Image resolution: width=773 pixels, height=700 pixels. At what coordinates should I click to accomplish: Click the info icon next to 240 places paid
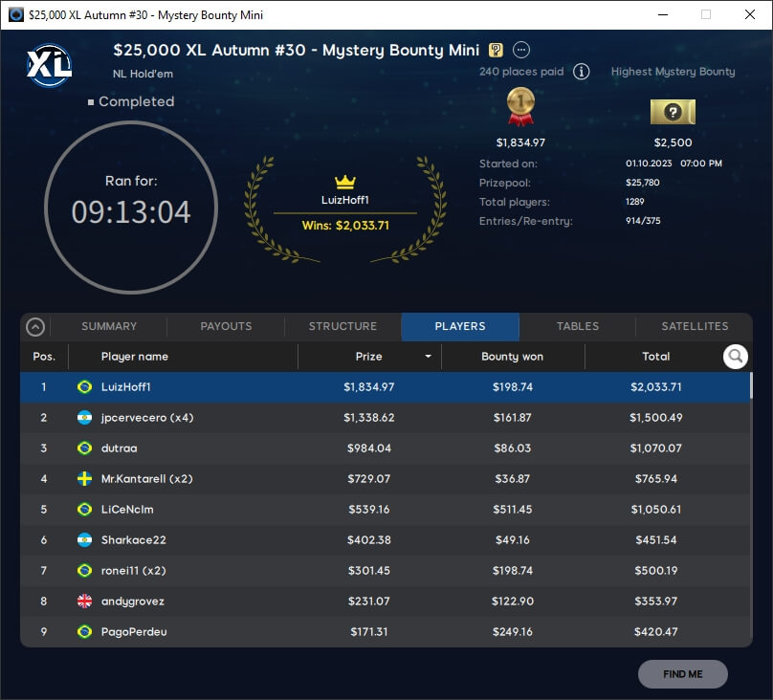[582, 72]
